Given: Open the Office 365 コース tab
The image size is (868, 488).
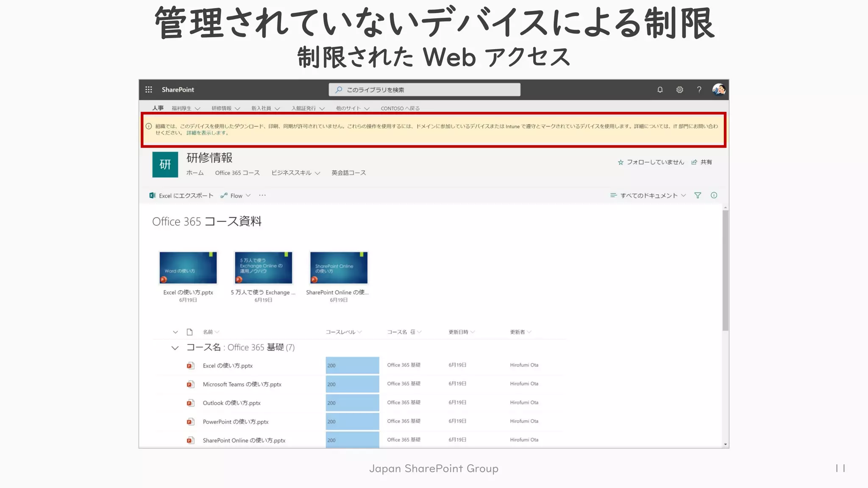Looking at the screenshot, I should pyautogui.click(x=237, y=173).
